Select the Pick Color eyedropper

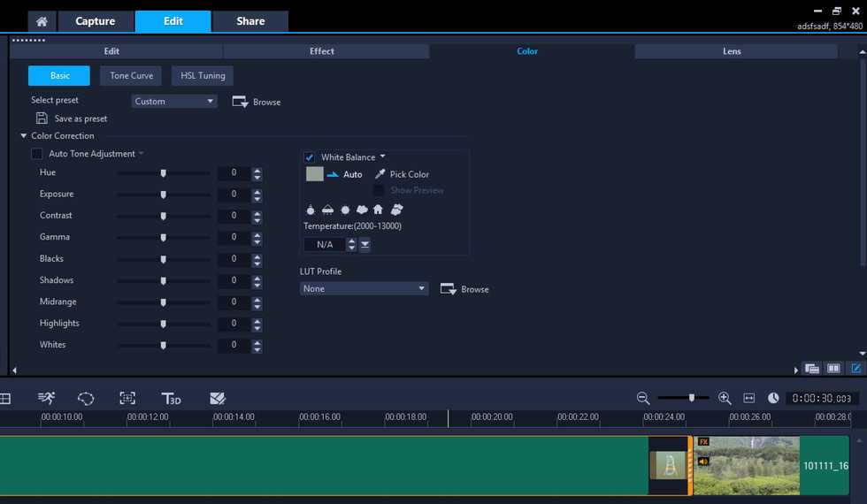[380, 174]
